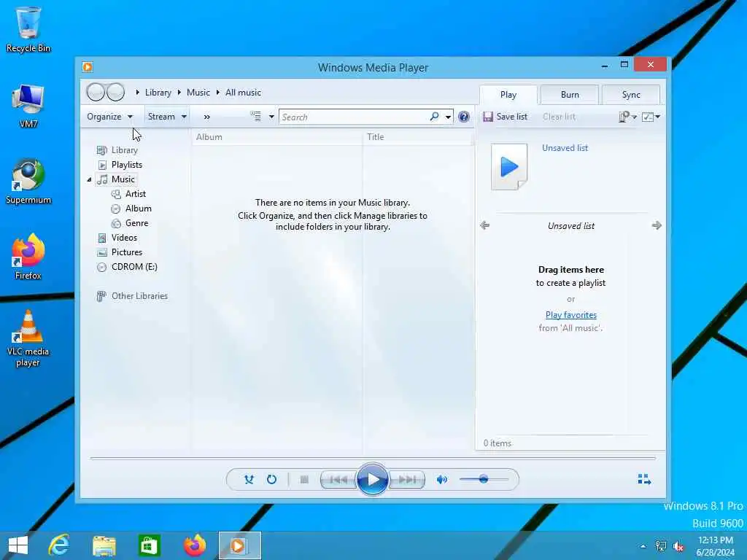Viewport: 747px width, 560px height.
Task: Switch to Now Playing mode icon
Action: point(644,480)
